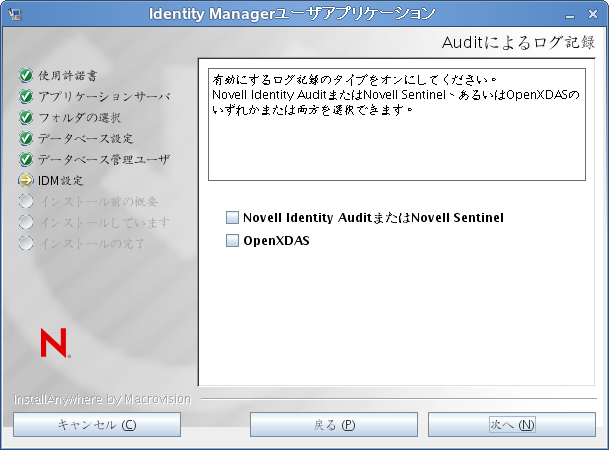Click the OpenXDAS checkbox label text
The width and height of the screenshot is (609, 450).
coord(276,241)
